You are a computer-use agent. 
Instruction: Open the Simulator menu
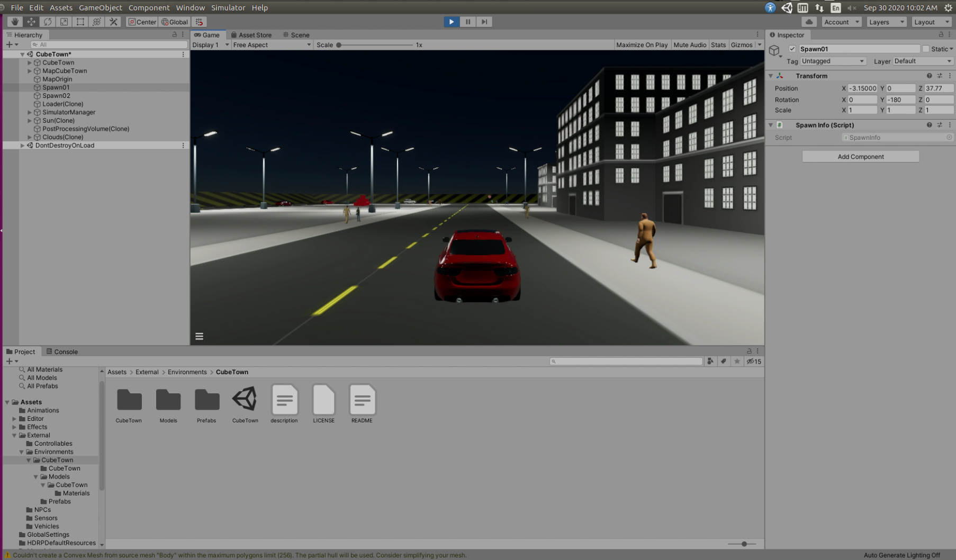click(228, 7)
